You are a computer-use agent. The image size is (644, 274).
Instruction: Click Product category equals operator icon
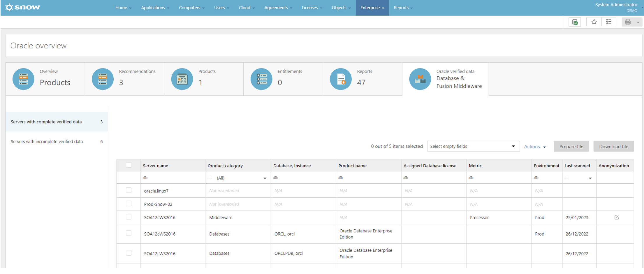(x=210, y=178)
